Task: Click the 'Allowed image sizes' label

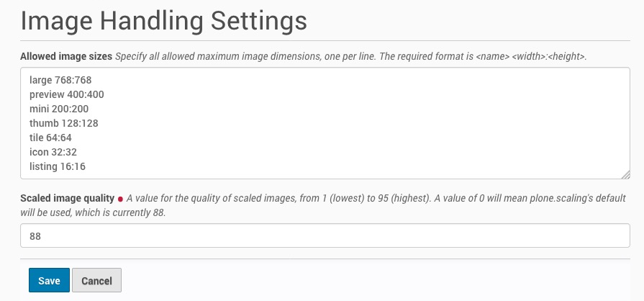Action: [x=66, y=55]
